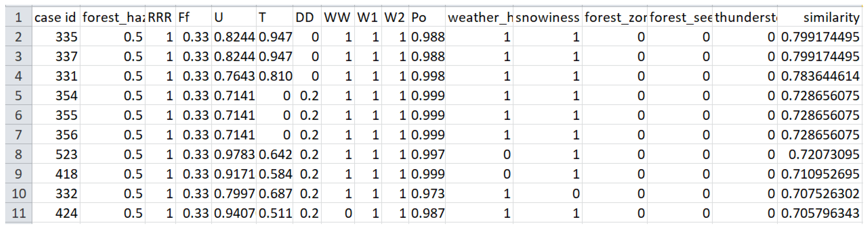Click the 'case id' header cell
The image size is (868, 229).
tap(56, 17)
